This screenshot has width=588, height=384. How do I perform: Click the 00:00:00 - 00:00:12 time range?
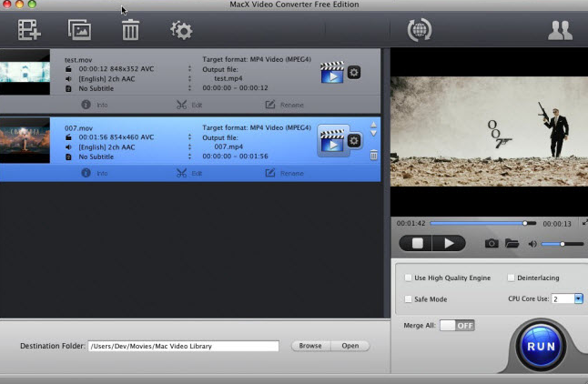pos(235,87)
